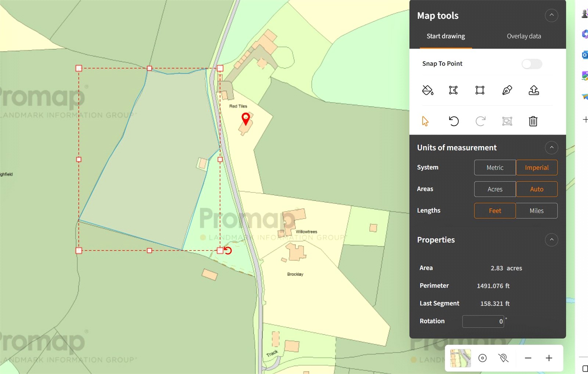Screen dimensions: 588x374
Task: Collapse the Properties section
Action: [551, 240]
